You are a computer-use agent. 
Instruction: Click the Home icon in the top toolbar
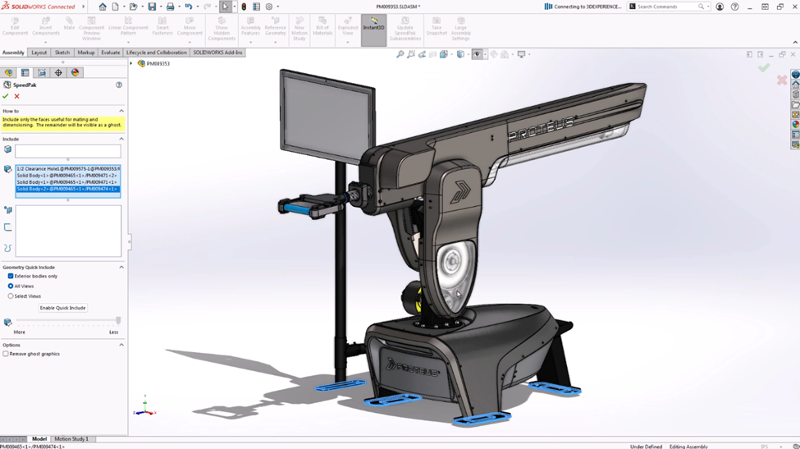click(102, 6)
